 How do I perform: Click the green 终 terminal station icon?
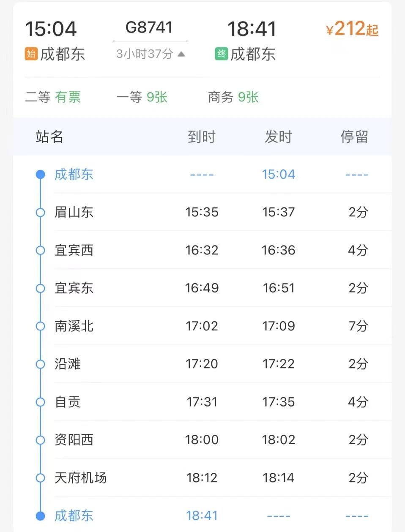[221, 54]
